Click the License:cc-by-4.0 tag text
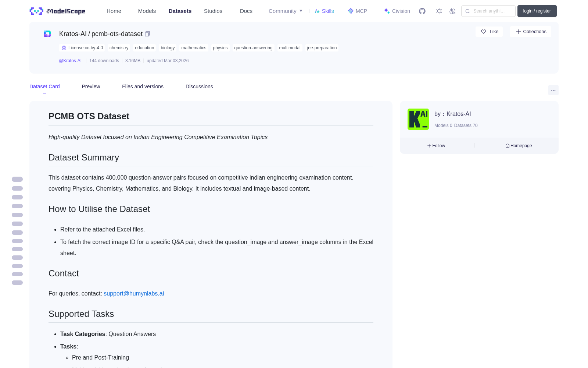 click(86, 48)
